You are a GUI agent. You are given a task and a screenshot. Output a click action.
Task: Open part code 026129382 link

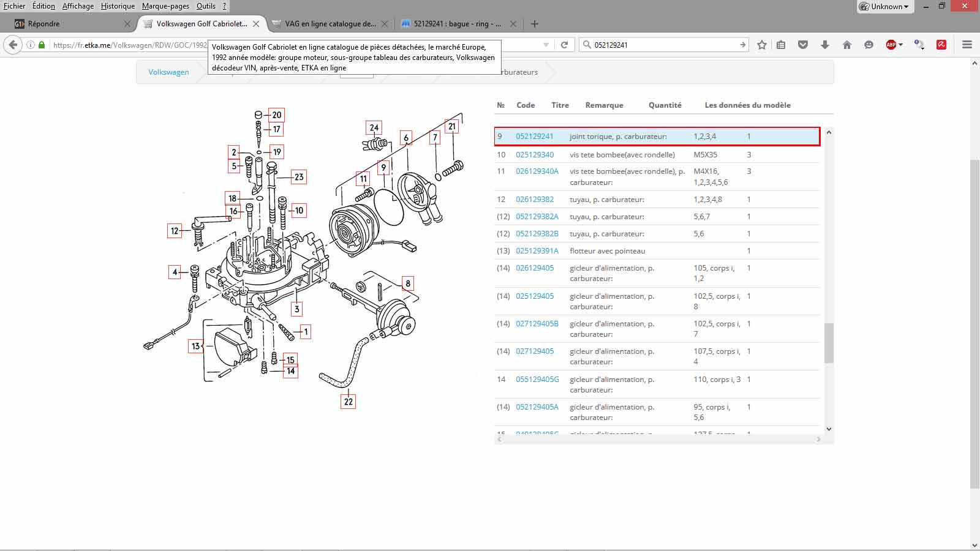(x=535, y=200)
